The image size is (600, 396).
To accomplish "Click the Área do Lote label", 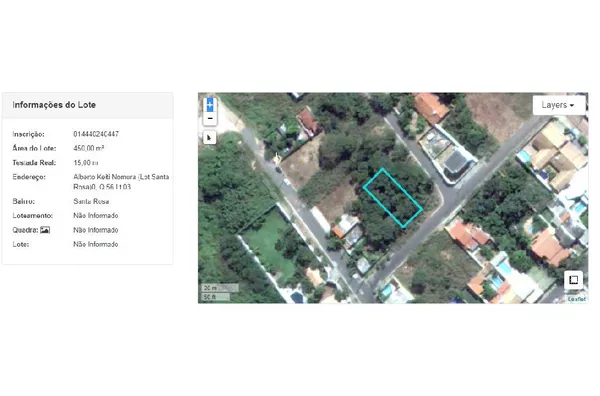I will click(34, 148).
